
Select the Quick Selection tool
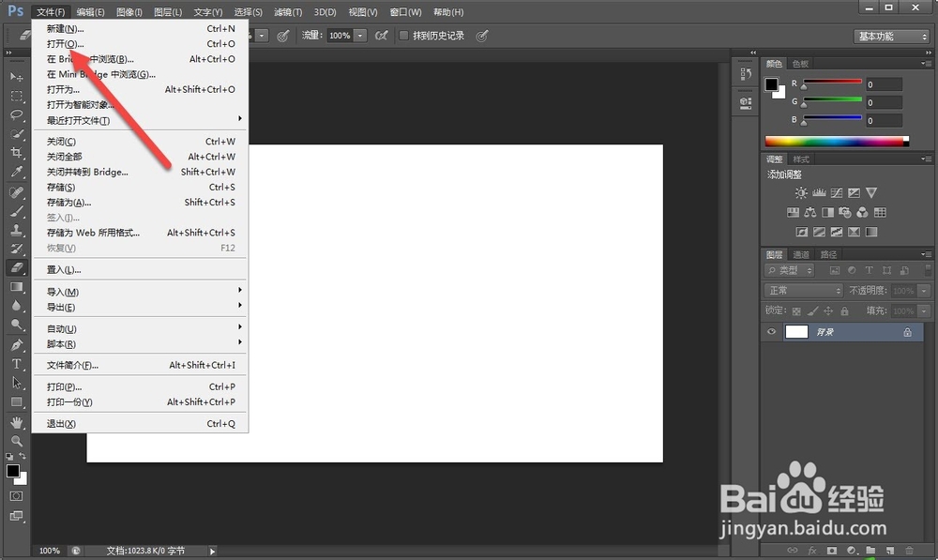pos(16,134)
